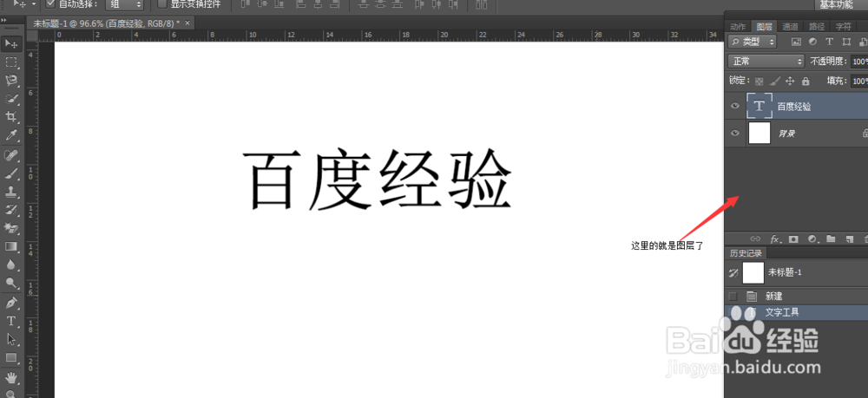868x398 pixels.
Task: Click the 不透明度 opacity value field
Action: pos(859,62)
